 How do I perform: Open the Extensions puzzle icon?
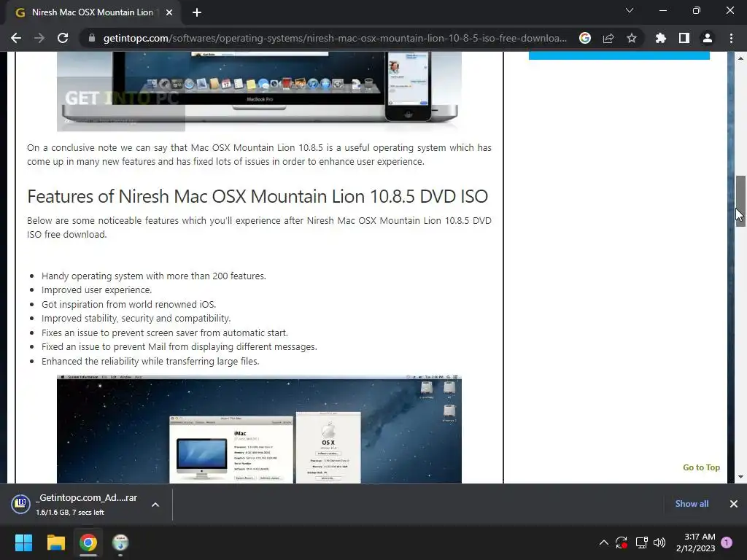(660, 38)
